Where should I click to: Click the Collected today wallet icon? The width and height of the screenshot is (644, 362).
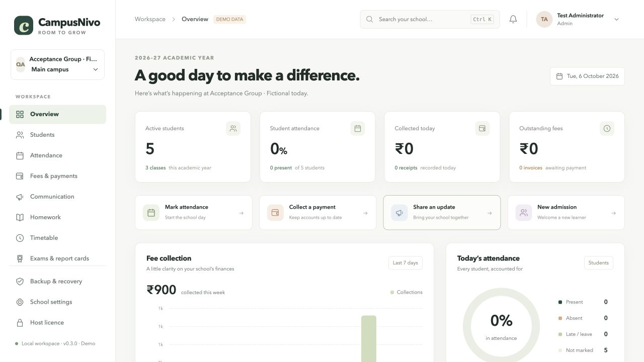point(482,128)
